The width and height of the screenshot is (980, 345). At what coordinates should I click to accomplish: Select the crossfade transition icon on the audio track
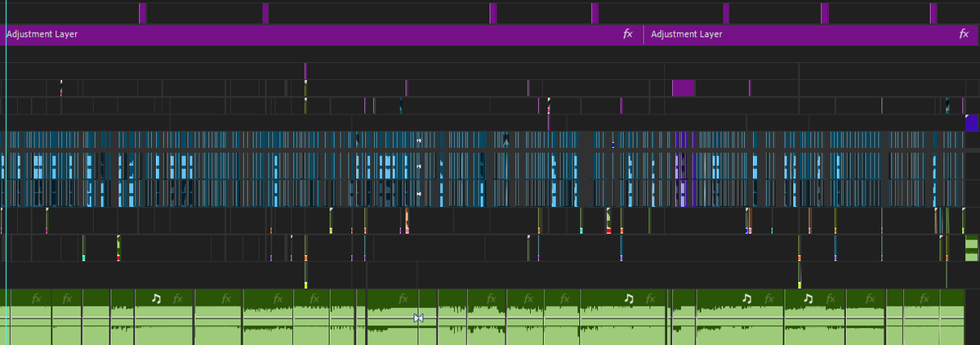[x=418, y=318]
